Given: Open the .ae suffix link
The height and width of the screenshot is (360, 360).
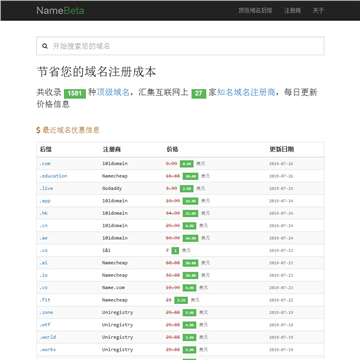Looking at the screenshot, I should click(44, 238).
